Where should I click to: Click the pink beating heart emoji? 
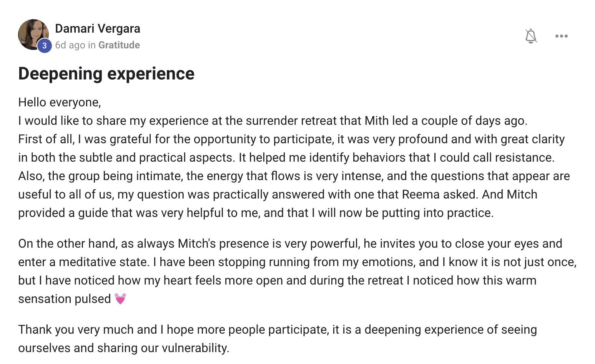point(120,298)
